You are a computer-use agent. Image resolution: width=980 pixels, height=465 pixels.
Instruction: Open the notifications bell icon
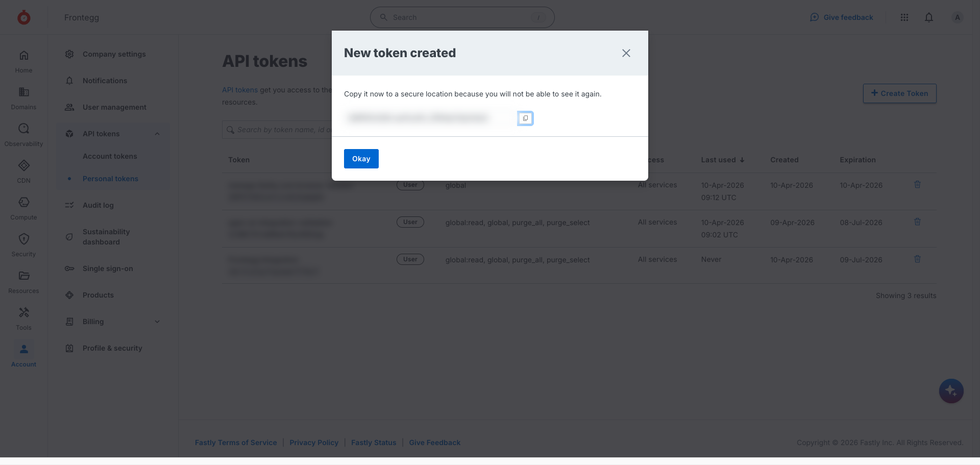point(929,17)
